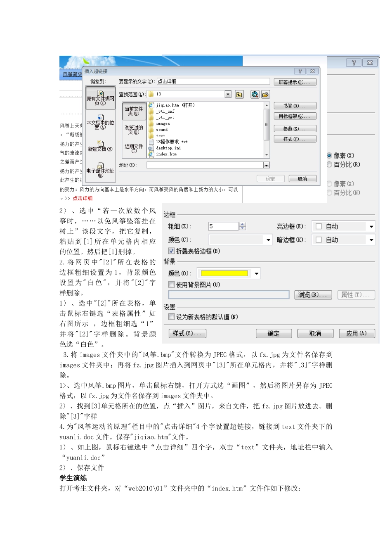This screenshot has width=392, height=555.
Task: Click 样式 button in hyperlink dialog
Action: coord(295,139)
